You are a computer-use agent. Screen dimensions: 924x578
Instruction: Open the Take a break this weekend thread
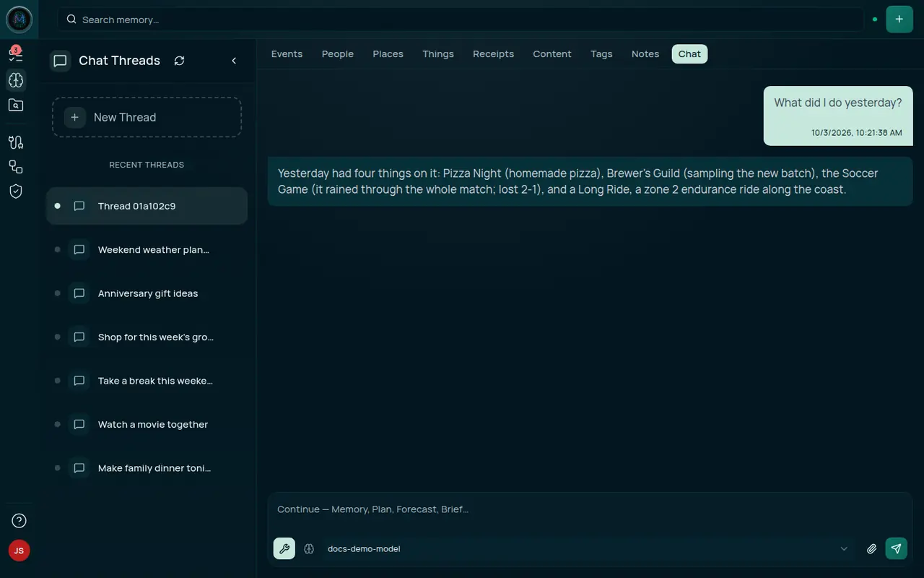(x=147, y=381)
